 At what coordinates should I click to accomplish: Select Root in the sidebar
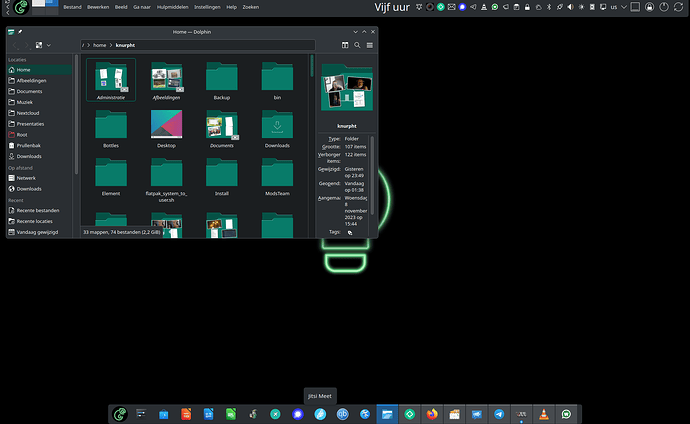(x=39, y=135)
